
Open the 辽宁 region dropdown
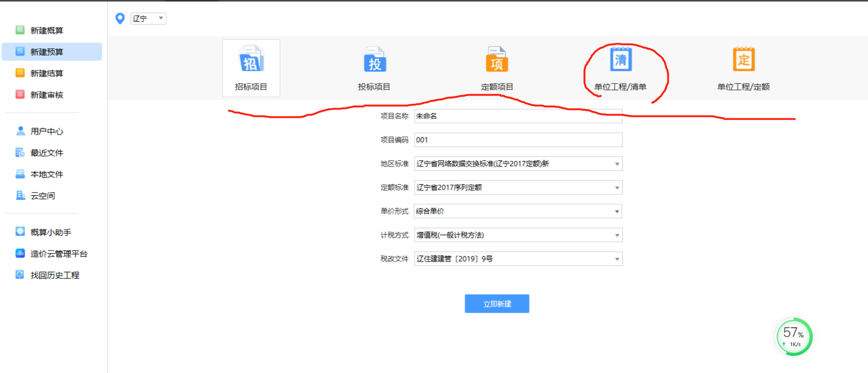(x=148, y=19)
